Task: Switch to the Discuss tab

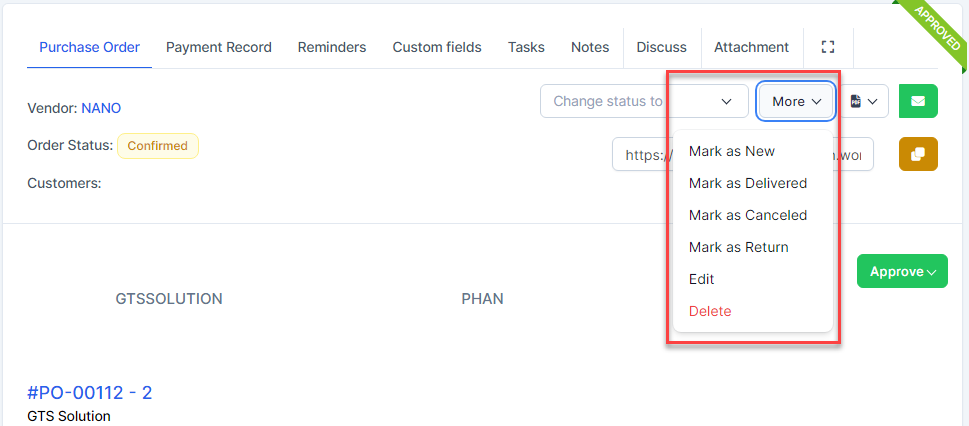Action: point(662,47)
